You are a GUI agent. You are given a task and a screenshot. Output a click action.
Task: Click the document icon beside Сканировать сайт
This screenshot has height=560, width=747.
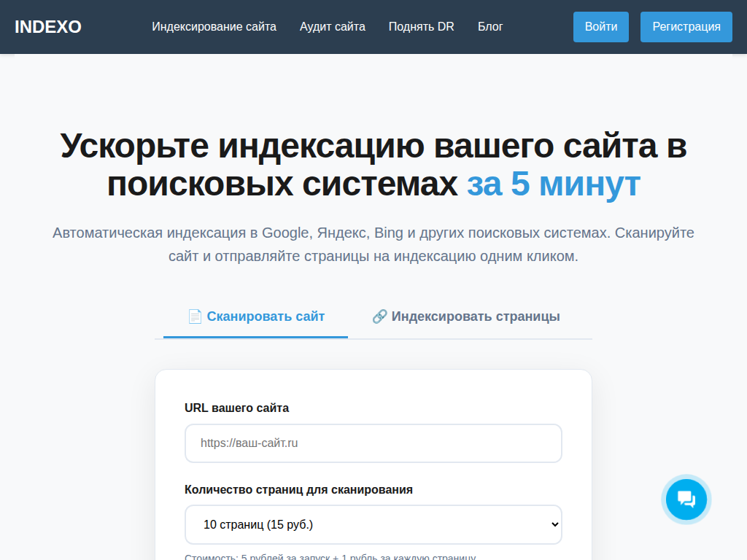[195, 316]
